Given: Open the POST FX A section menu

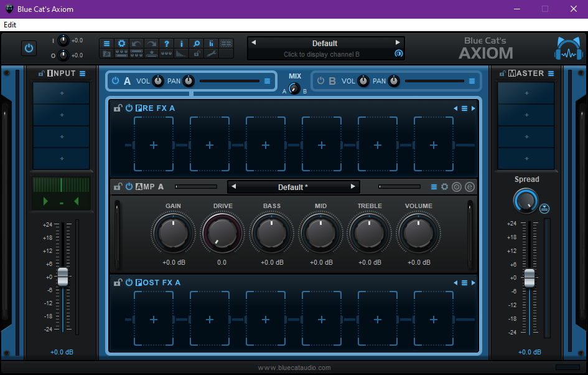Looking at the screenshot, I should [464, 283].
